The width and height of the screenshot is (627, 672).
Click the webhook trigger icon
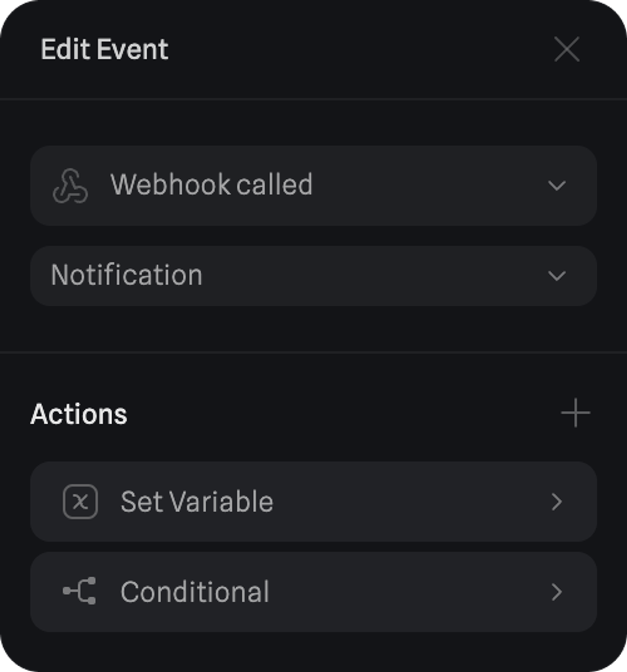tap(70, 186)
